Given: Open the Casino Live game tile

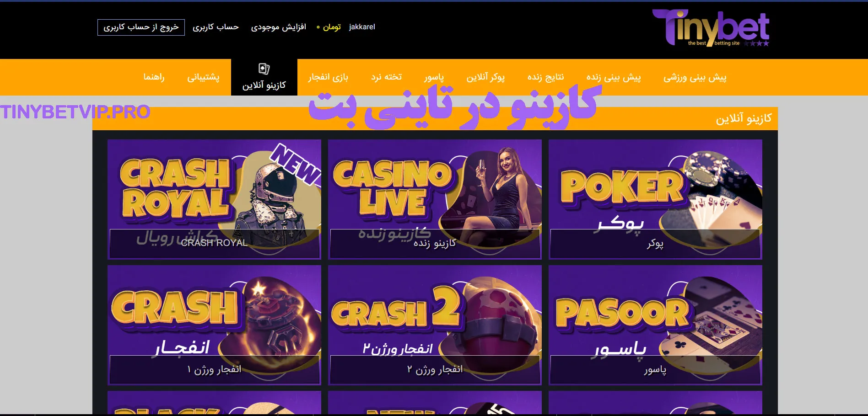Looking at the screenshot, I should [435, 199].
